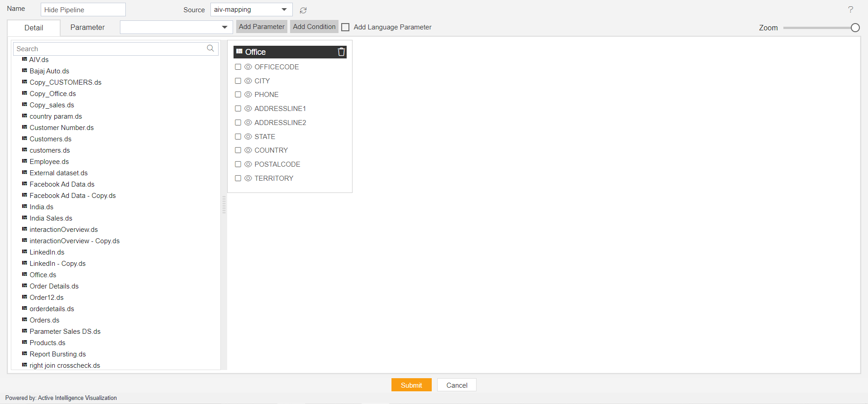Click the dataset icon next to Products.ds
This screenshot has height=404, width=868.
pyautogui.click(x=24, y=342)
